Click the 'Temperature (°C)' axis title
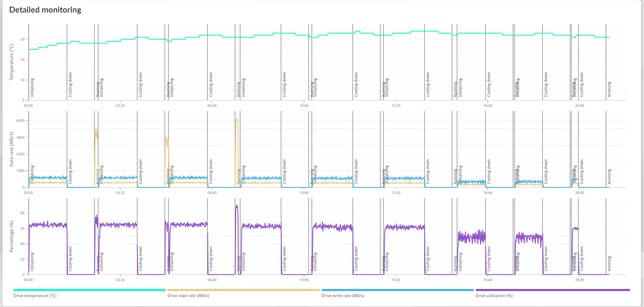This screenshot has width=644, height=307. tap(12, 62)
